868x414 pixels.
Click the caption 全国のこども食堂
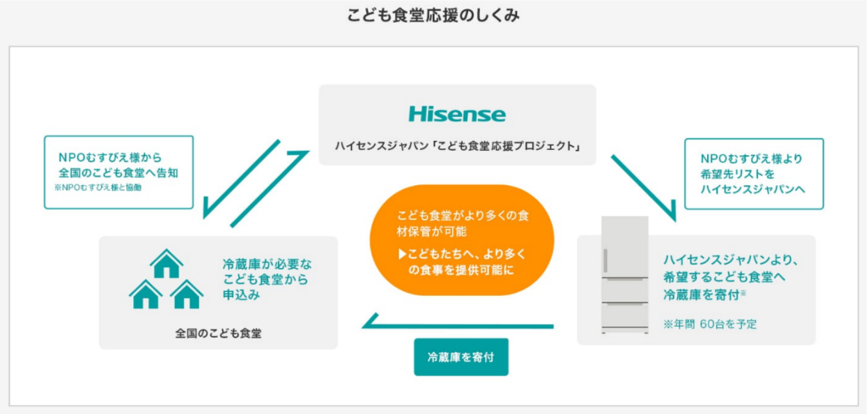pyautogui.click(x=219, y=333)
